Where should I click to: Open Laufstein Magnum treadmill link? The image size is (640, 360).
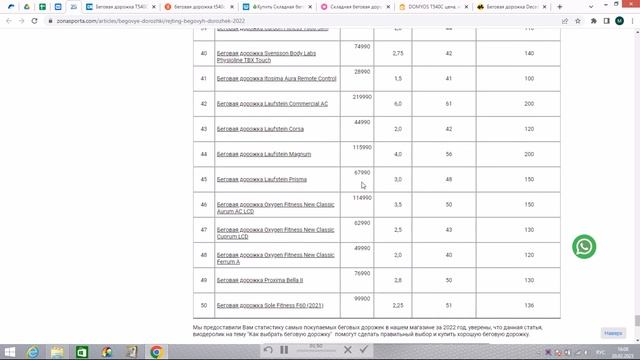pyautogui.click(x=264, y=154)
